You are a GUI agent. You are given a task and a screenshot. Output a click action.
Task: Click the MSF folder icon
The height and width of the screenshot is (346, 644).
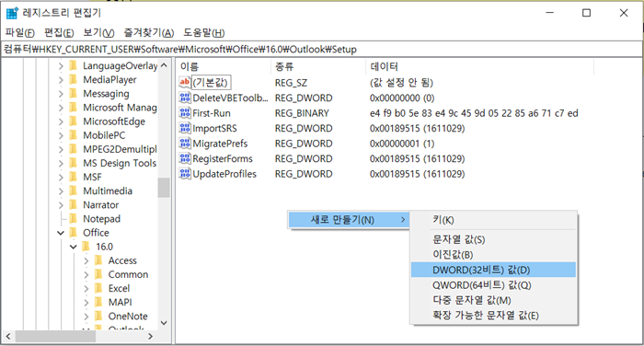(74, 177)
